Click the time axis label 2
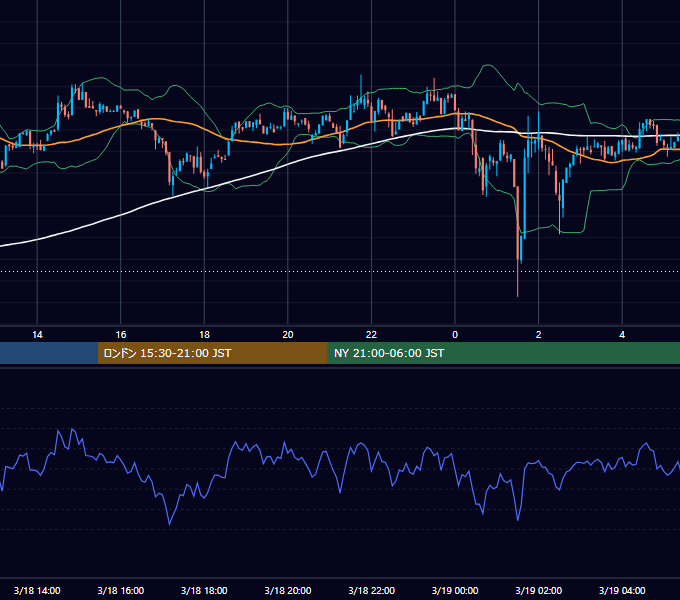Image resolution: width=680 pixels, height=600 pixels. (x=539, y=335)
